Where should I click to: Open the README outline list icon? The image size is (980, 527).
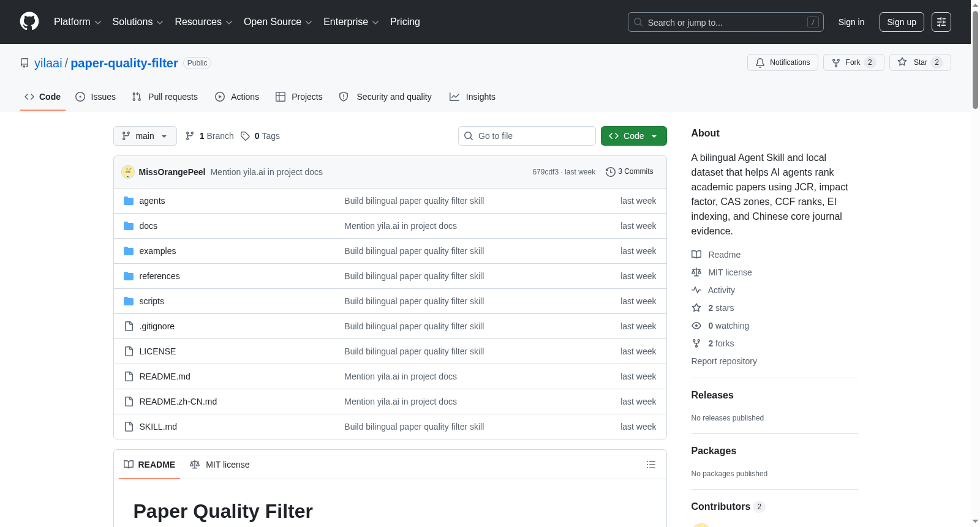coord(651,465)
